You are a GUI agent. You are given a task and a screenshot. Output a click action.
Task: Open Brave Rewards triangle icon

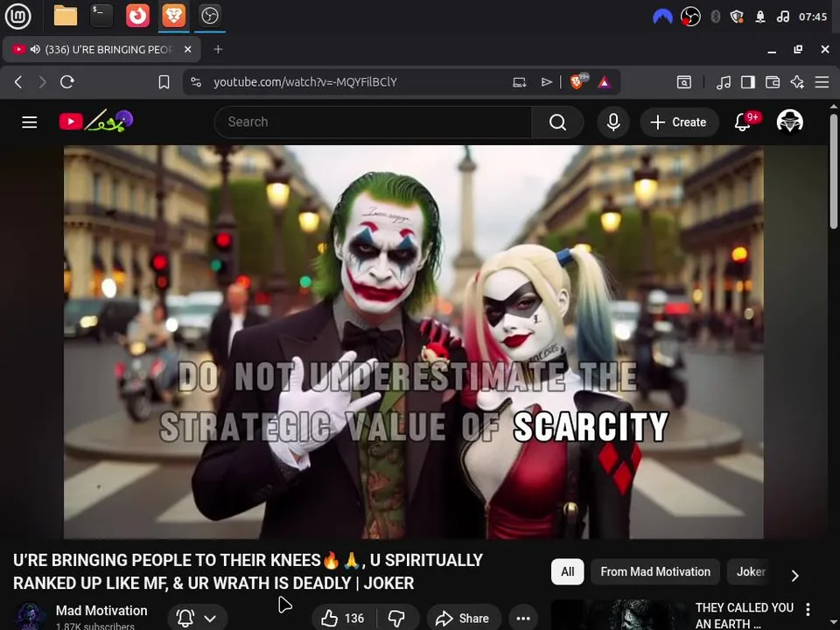pyautogui.click(x=604, y=82)
